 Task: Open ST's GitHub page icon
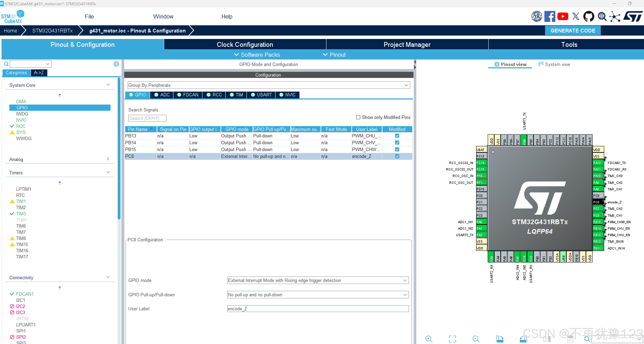(588, 17)
